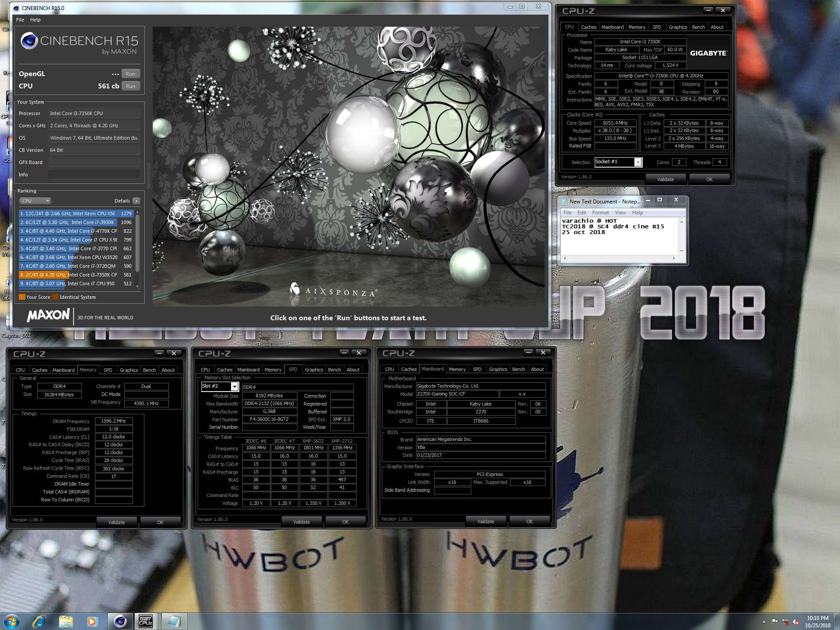Run the CPU benchmark
This screenshot has width=840, height=630.
pyautogui.click(x=130, y=86)
